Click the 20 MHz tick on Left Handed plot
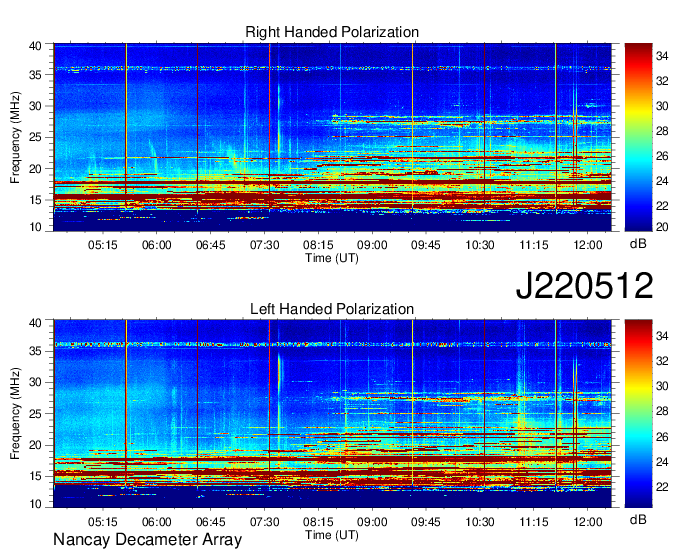 (x=36, y=445)
